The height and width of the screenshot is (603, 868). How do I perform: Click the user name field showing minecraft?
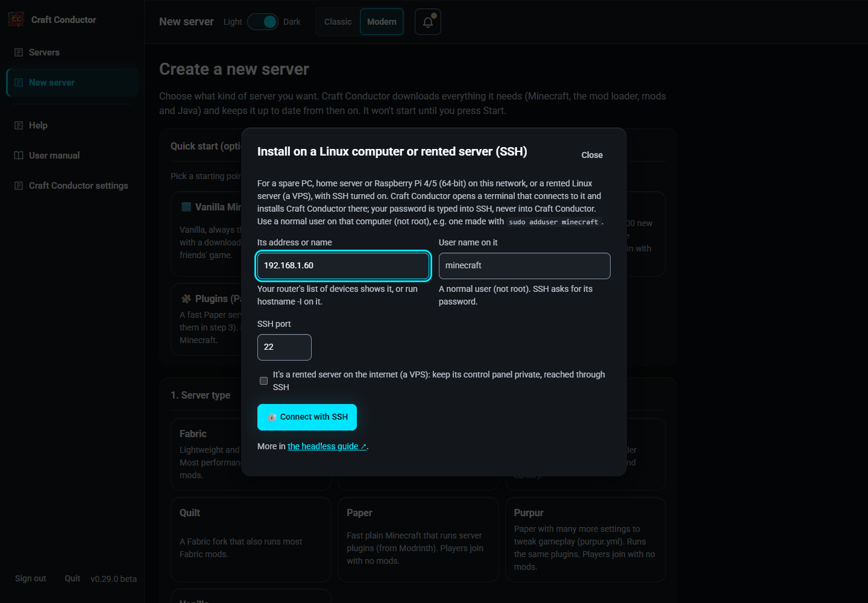point(524,266)
